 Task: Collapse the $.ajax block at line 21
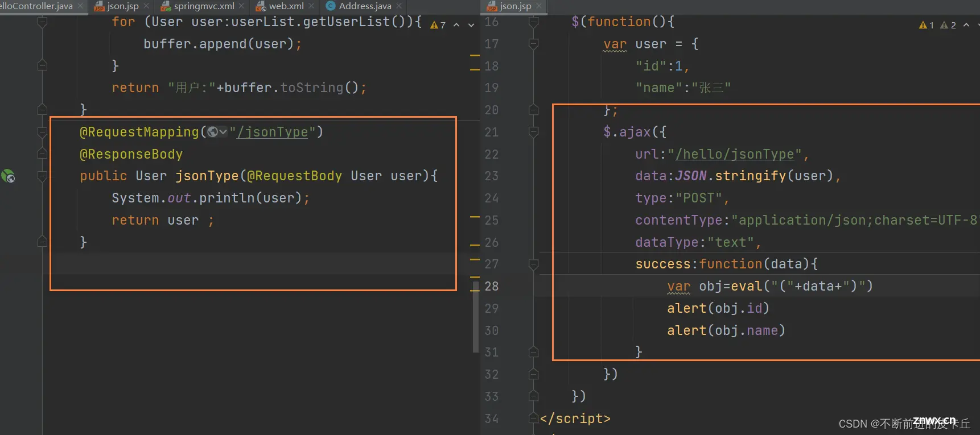point(534,132)
